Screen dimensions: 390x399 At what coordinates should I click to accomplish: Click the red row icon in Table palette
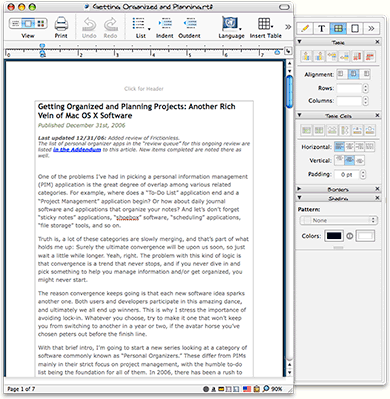click(370, 56)
